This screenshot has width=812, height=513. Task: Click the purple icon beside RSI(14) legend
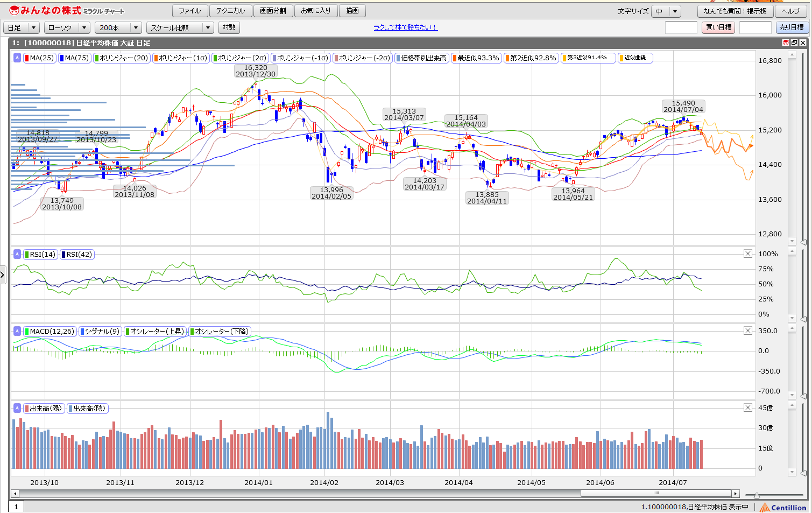(x=17, y=254)
